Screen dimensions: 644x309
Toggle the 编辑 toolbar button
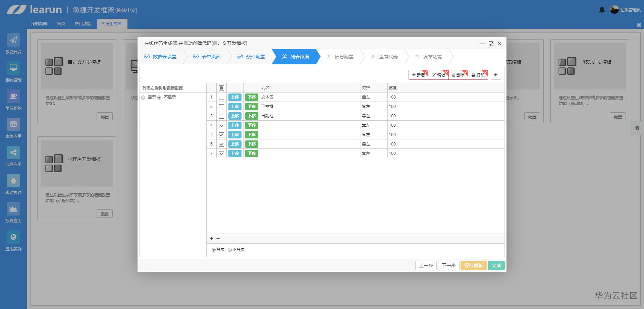click(x=438, y=75)
